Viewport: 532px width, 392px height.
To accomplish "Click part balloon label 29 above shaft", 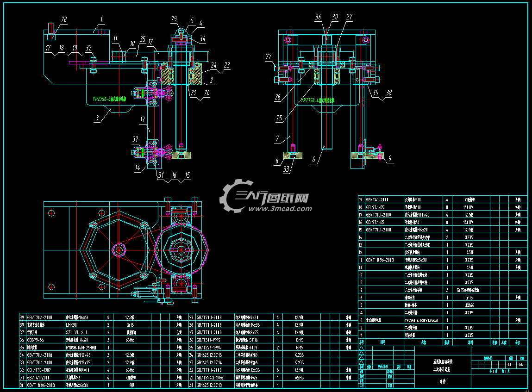I will [174, 19].
